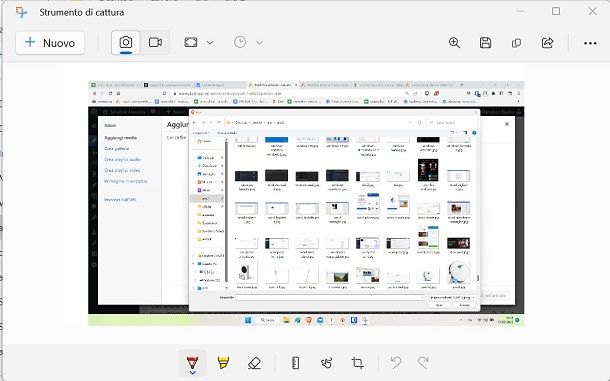
Task: Click the captured screenshot in the canvas
Action: [306, 203]
